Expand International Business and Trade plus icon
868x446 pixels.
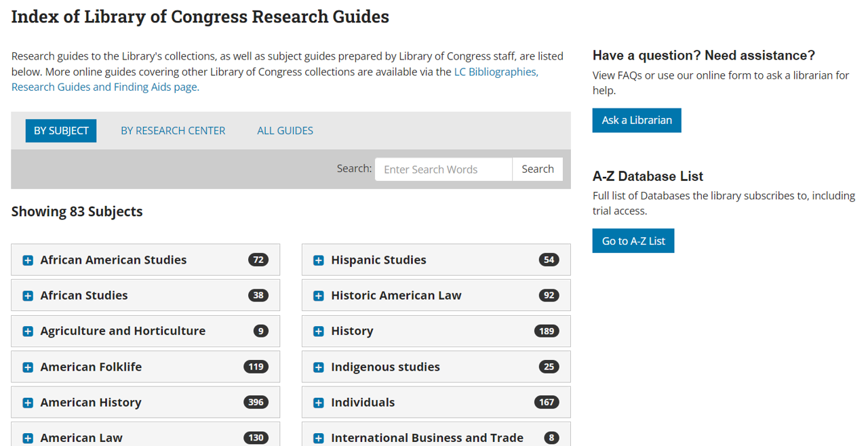(x=318, y=439)
